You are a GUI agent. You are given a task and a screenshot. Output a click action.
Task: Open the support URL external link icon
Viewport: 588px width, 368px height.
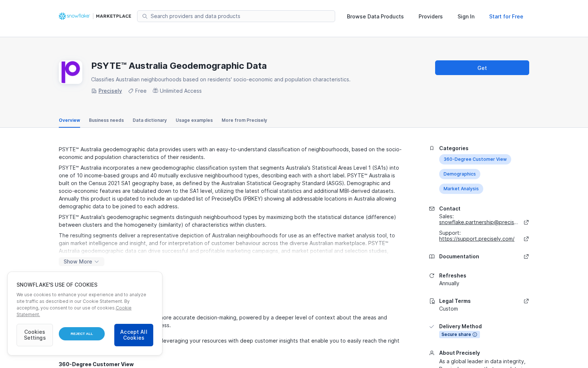526,239
